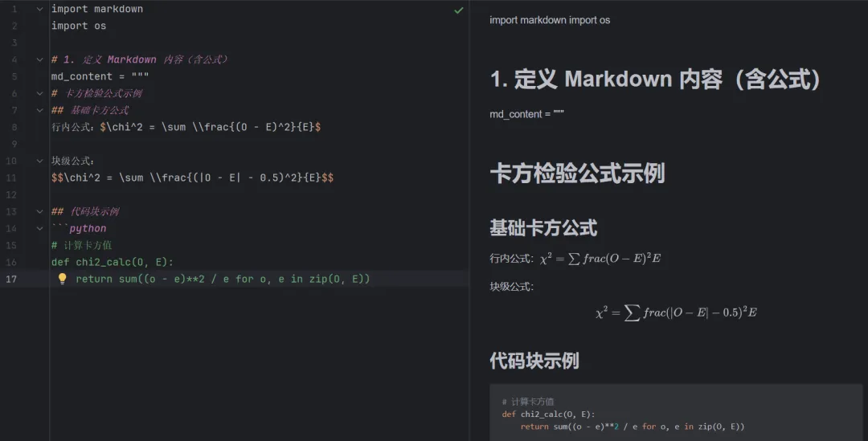
Task: Click the '块级公式:' line in the editor
Action: (72, 161)
